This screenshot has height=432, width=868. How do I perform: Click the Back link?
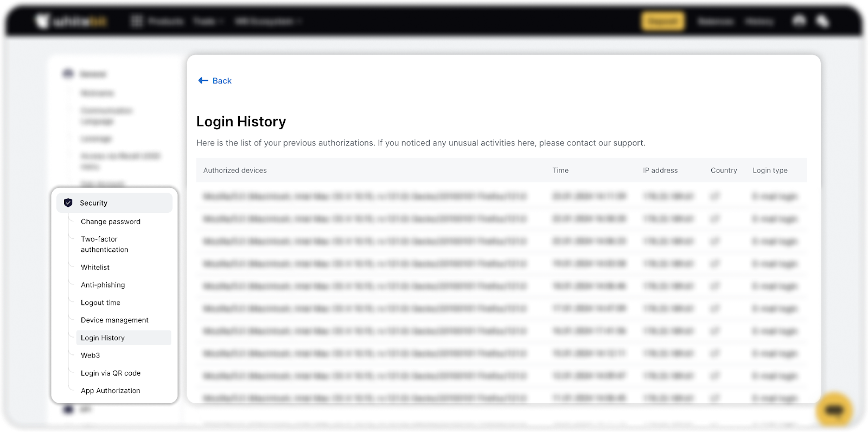222,80
